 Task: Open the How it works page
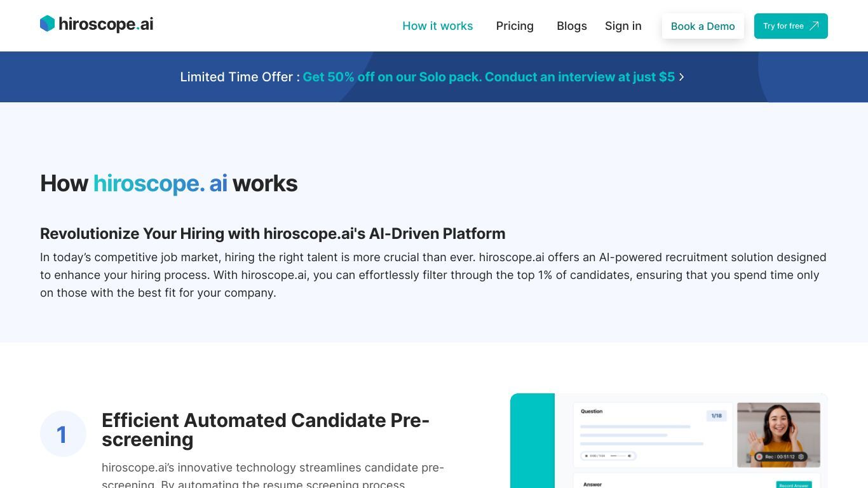click(x=438, y=26)
